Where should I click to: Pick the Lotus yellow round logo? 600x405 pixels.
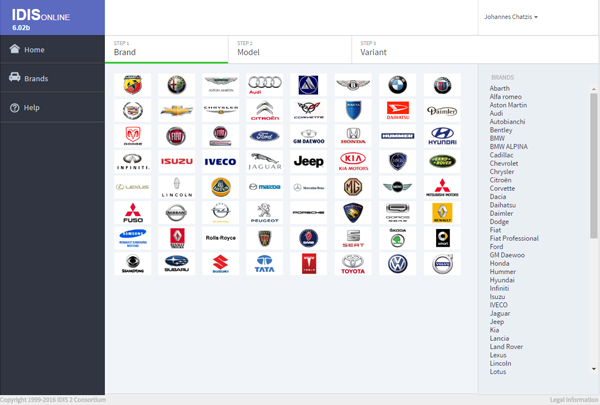(220, 187)
